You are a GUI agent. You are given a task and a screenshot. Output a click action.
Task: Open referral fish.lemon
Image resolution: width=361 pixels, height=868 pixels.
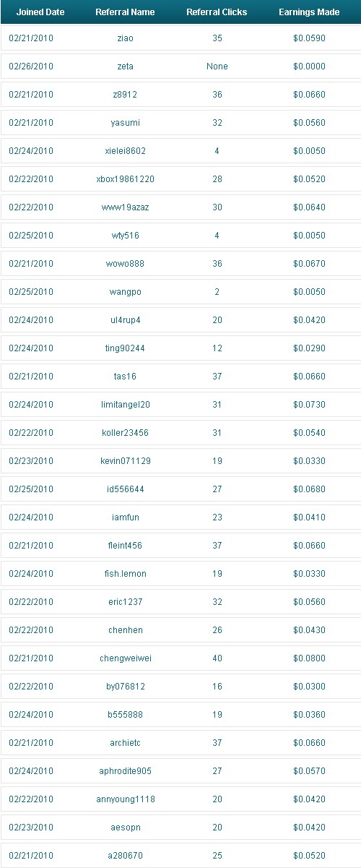coord(125,573)
